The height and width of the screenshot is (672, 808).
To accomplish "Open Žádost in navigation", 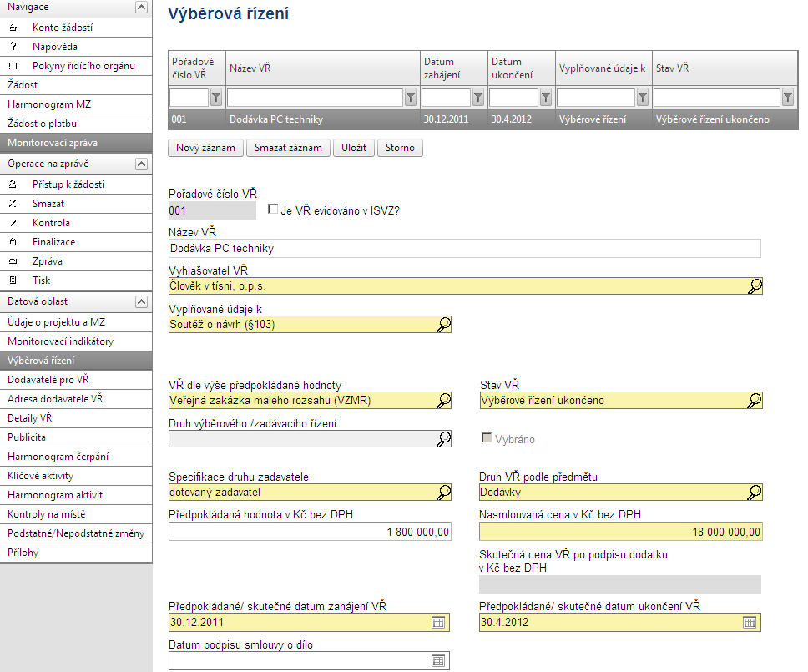I will tap(76, 85).
